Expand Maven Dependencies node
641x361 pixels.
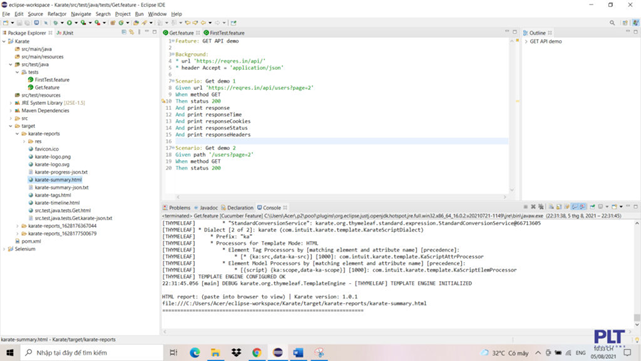(11, 111)
